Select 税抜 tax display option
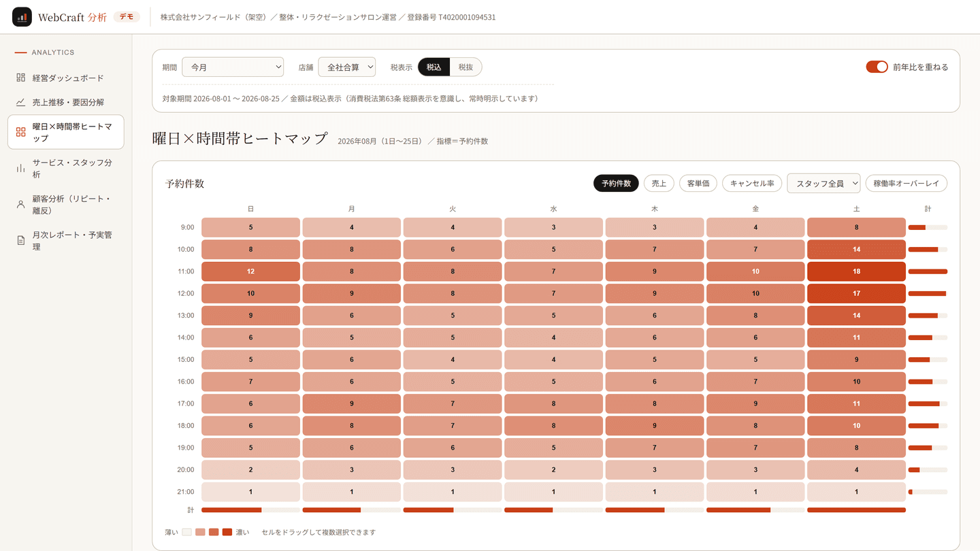This screenshot has height=551, width=980. click(x=465, y=67)
